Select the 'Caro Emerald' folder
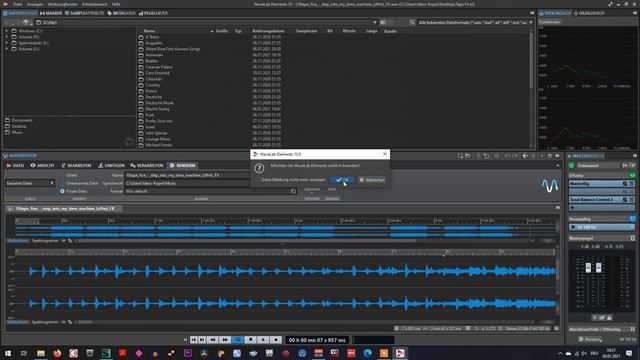640x360 pixels. [158, 73]
